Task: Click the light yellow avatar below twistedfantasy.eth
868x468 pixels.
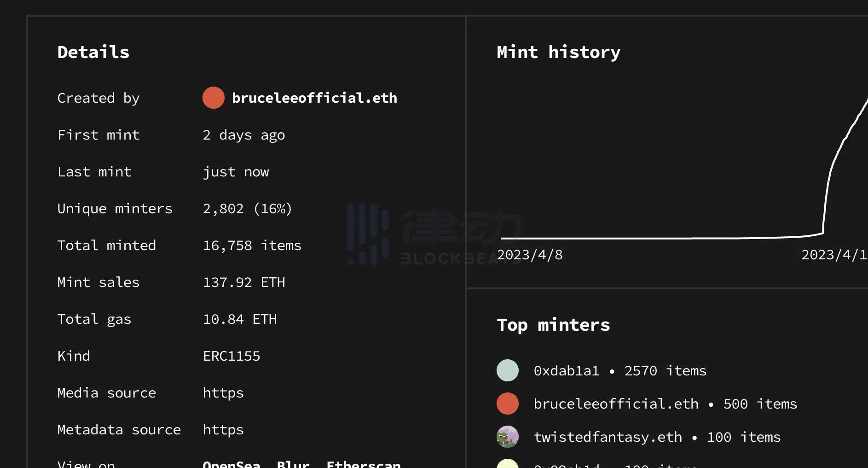Action: (507, 464)
